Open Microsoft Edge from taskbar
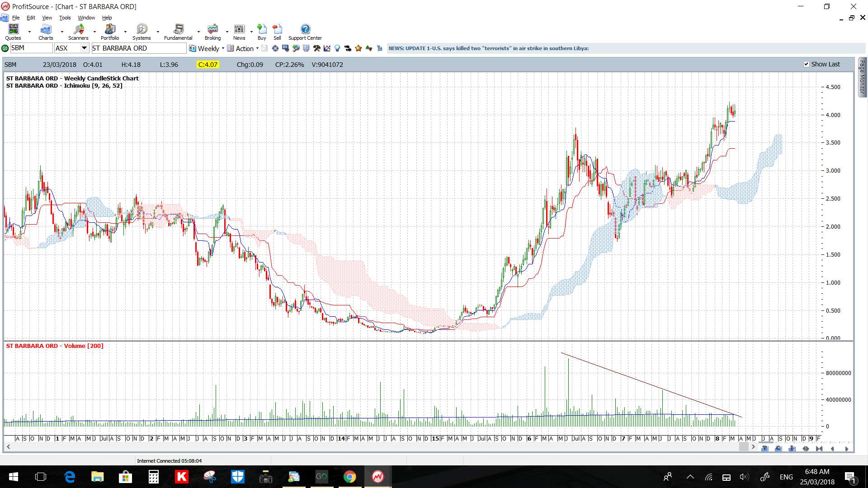868x488 pixels. 69,477
